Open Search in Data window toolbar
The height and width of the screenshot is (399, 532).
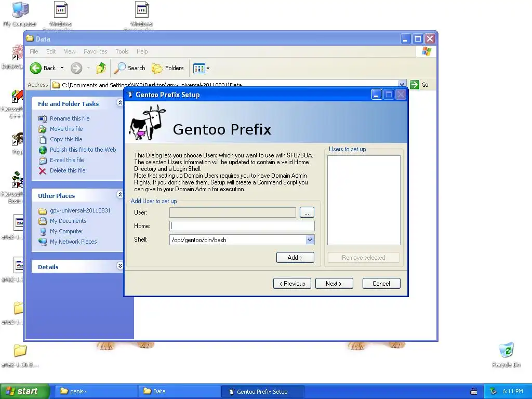[x=129, y=68]
